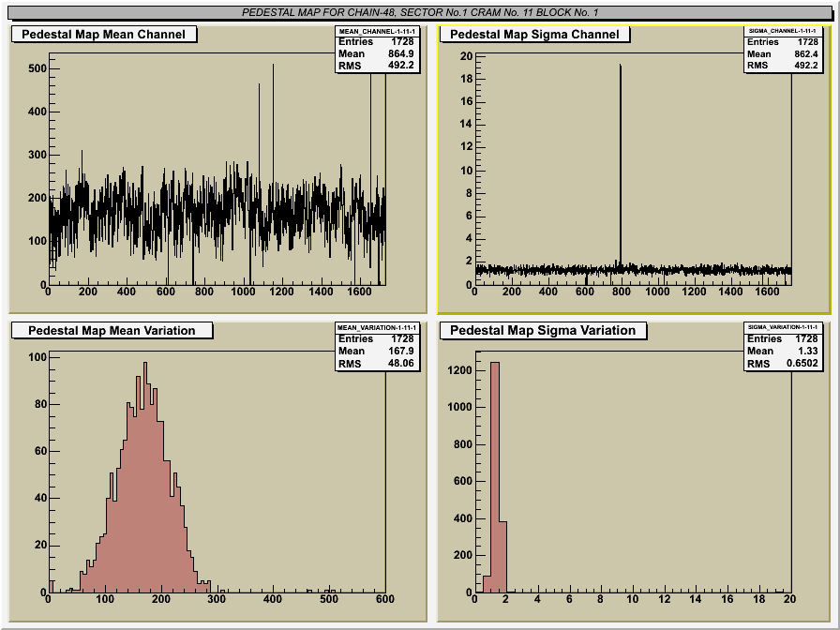Click Mean value 167.9 in Mean Variation stats
The image size is (840, 630).
pos(400,351)
